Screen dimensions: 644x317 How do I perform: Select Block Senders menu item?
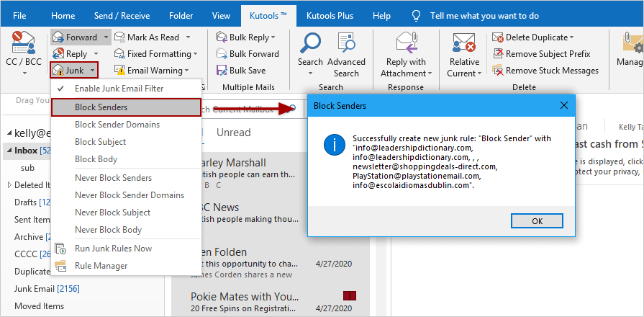pyautogui.click(x=126, y=107)
